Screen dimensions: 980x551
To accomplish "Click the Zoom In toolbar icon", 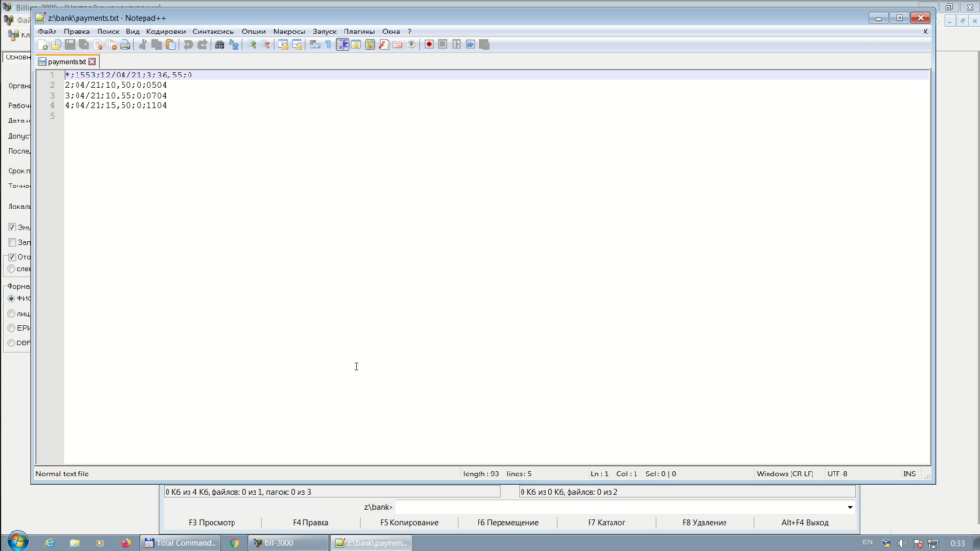I will tap(253, 45).
